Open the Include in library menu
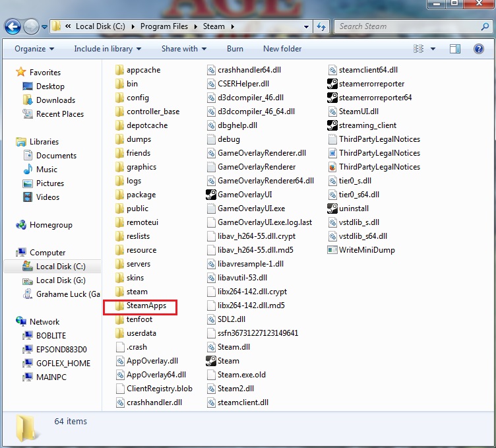The image size is (496, 448). tap(108, 49)
